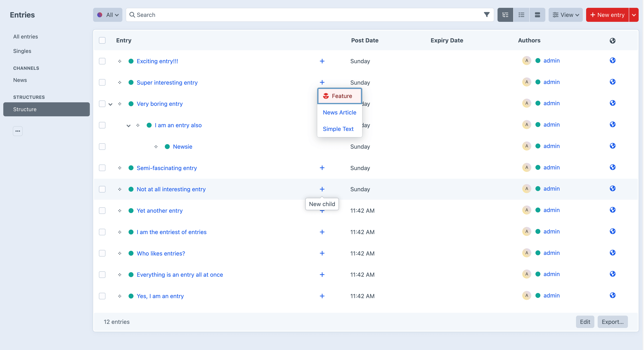644x350 pixels.
Task: Click plus icon for Exciting entry!!! row
Action: click(322, 61)
